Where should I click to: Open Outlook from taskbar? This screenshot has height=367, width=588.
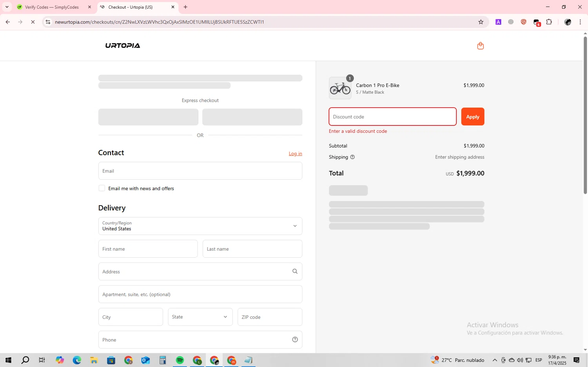tap(145, 360)
